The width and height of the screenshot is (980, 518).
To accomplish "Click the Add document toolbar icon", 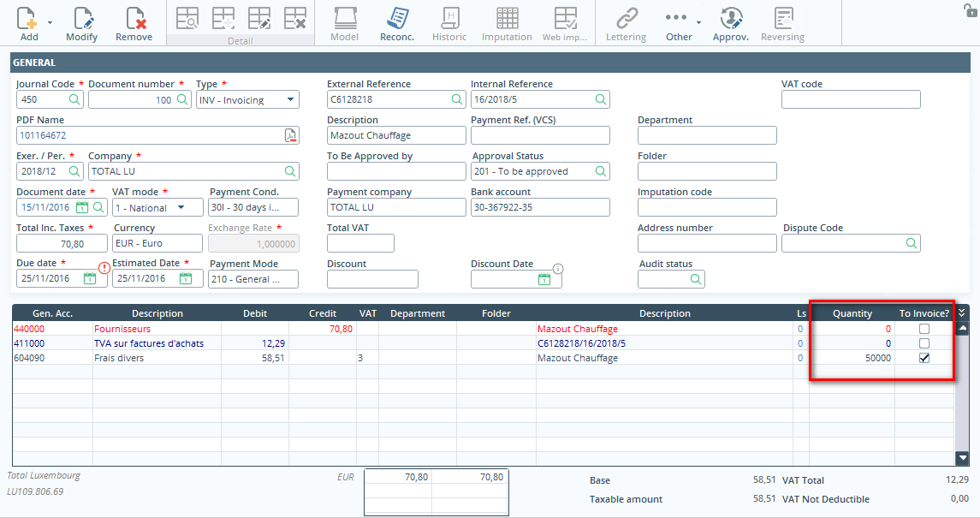I will pyautogui.click(x=28, y=19).
